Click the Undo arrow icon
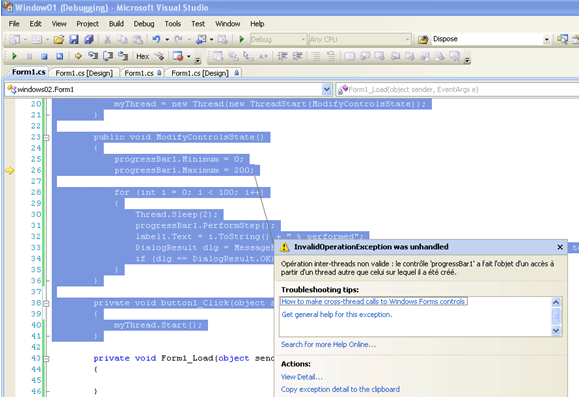The width and height of the screenshot is (581, 397). pos(156,39)
